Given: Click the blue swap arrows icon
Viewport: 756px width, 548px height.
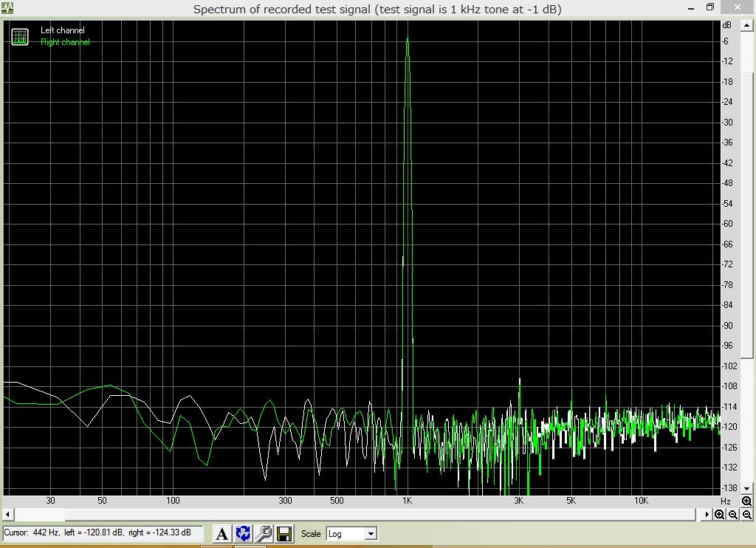Looking at the screenshot, I should 243,533.
